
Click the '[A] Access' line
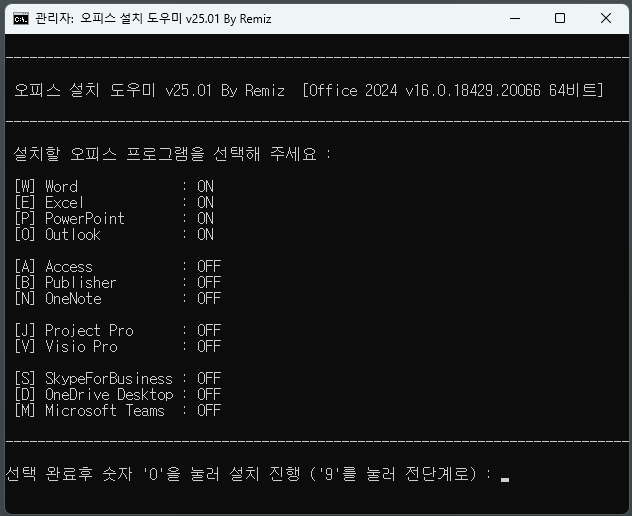tap(54, 266)
